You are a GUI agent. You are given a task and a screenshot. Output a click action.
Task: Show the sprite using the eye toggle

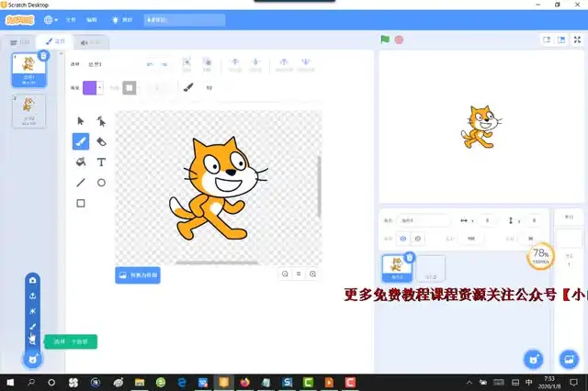point(403,239)
